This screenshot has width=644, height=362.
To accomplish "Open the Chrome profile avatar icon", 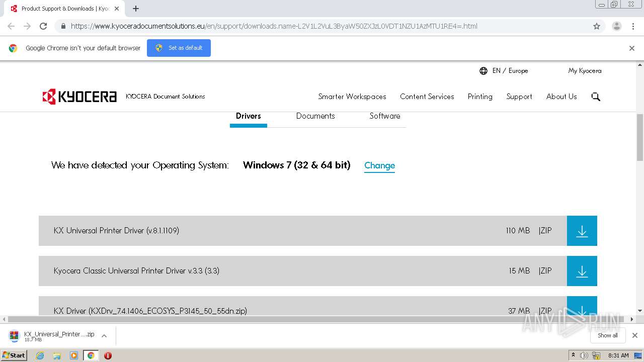I will (x=616, y=26).
